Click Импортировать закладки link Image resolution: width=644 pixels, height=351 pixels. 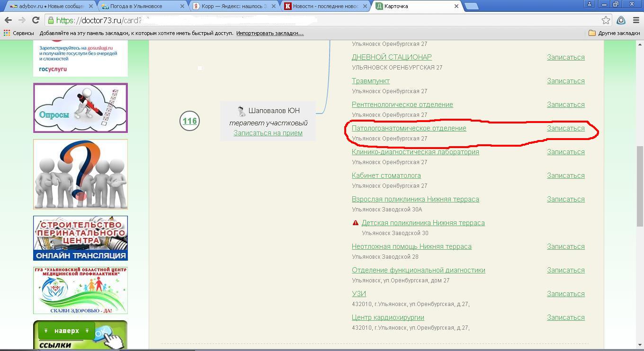(x=270, y=33)
